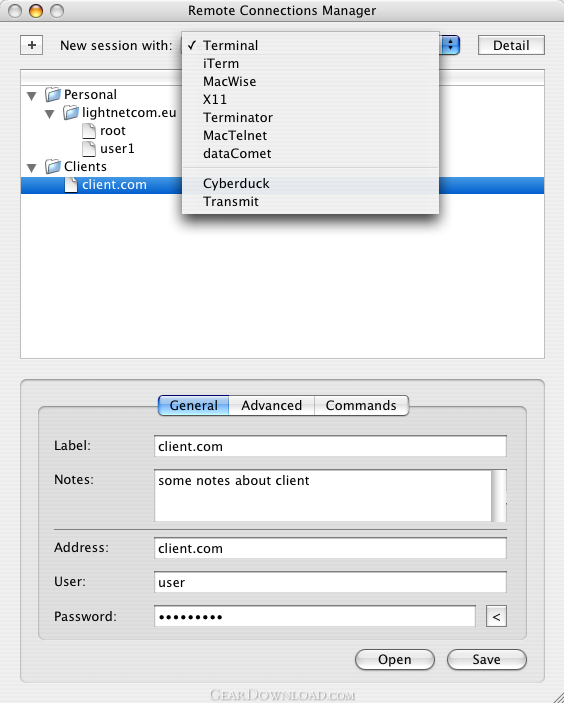Click into the Address input field
The width and height of the screenshot is (564, 703).
330,548
